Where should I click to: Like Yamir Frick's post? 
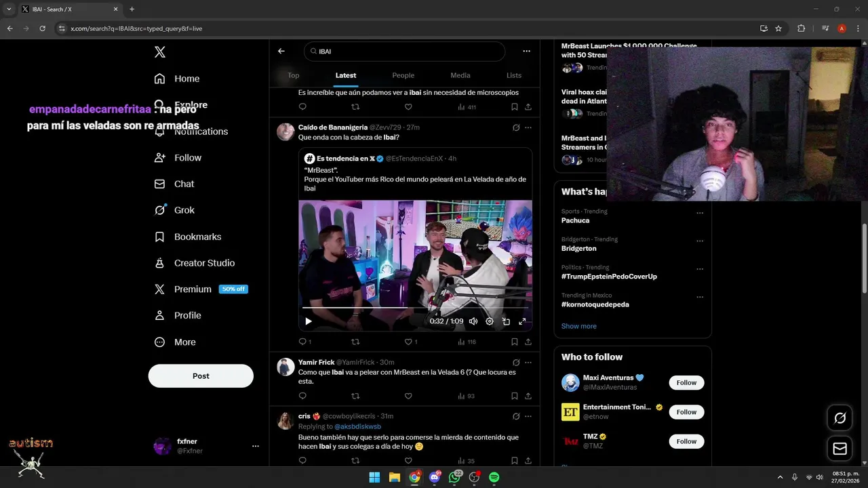coord(408,396)
